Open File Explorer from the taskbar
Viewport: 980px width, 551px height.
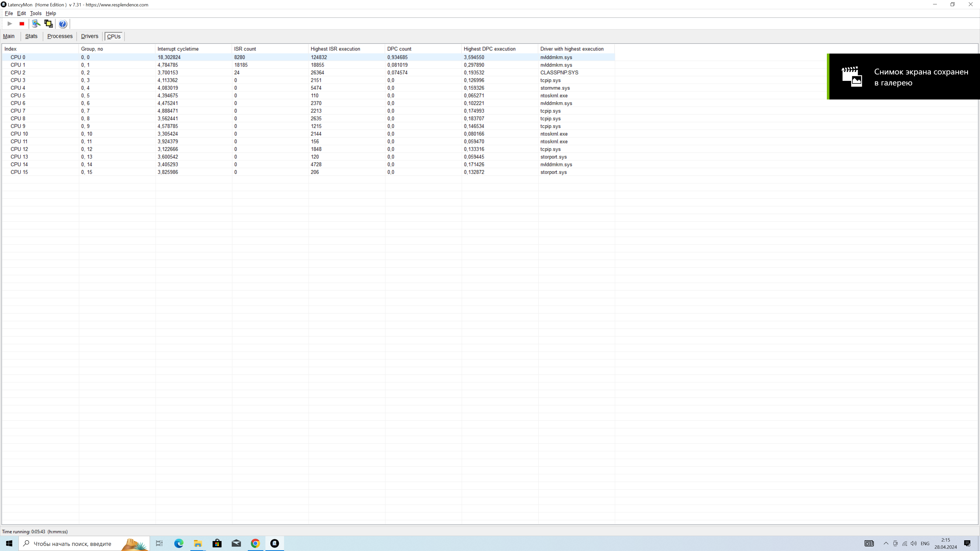[198, 543]
